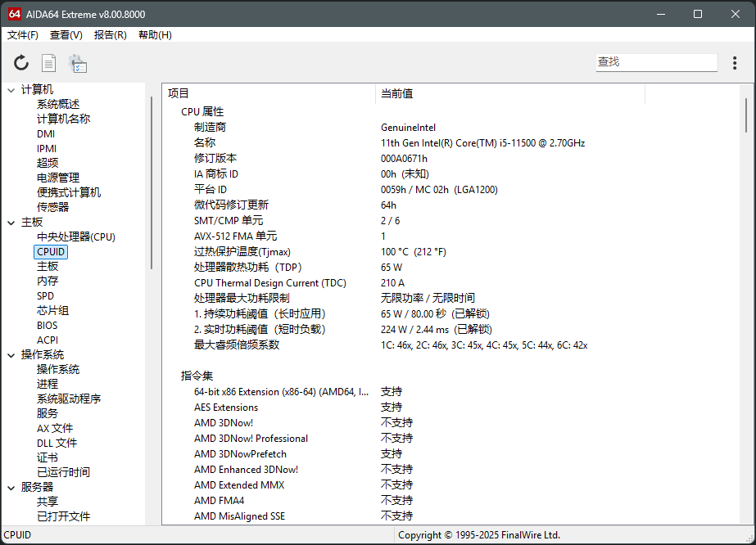This screenshot has width=756, height=545.
Task: Select 传感器 in the sidebar tree
Action: (x=52, y=207)
